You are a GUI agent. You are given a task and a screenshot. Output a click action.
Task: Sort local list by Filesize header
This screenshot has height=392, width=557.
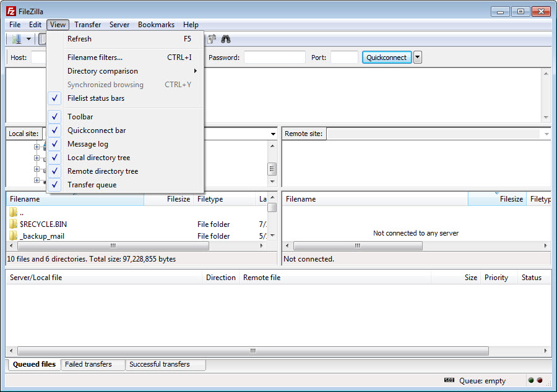pos(169,199)
